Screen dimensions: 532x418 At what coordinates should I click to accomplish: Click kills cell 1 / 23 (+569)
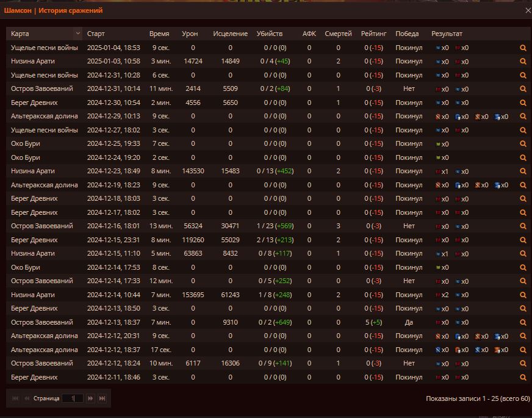(275, 226)
